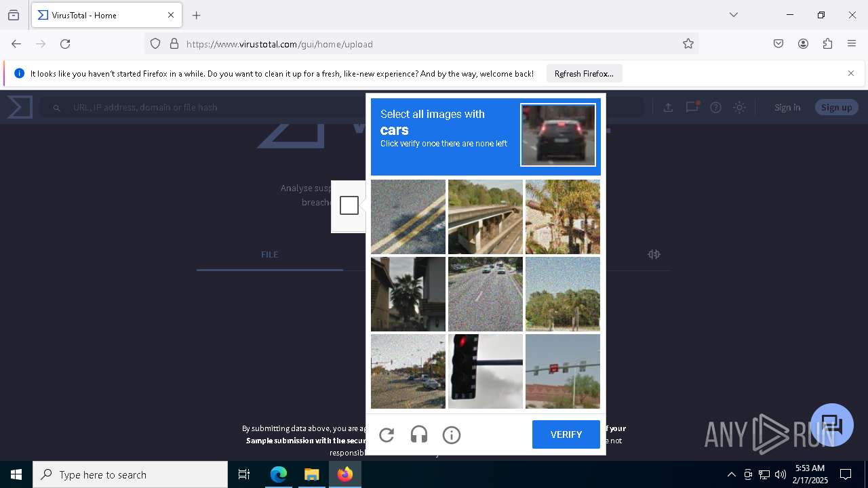Click the reCAPTCHA reload challenge icon

(x=387, y=435)
